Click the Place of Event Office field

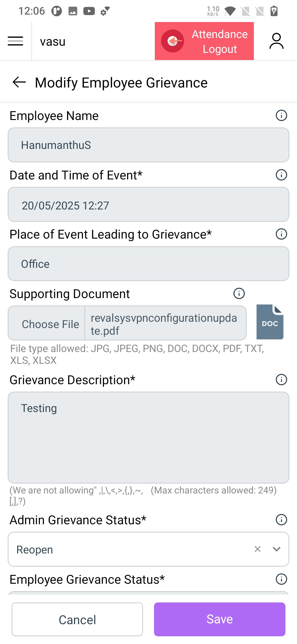pyautogui.click(x=148, y=264)
